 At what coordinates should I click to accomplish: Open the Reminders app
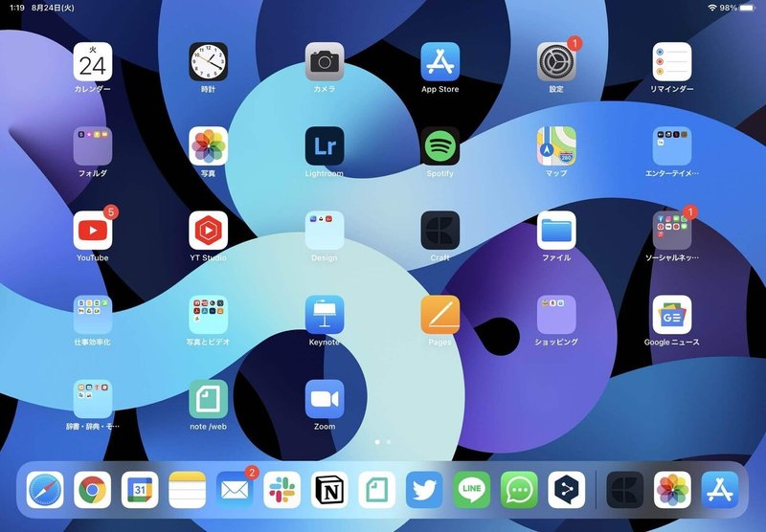point(672,61)
